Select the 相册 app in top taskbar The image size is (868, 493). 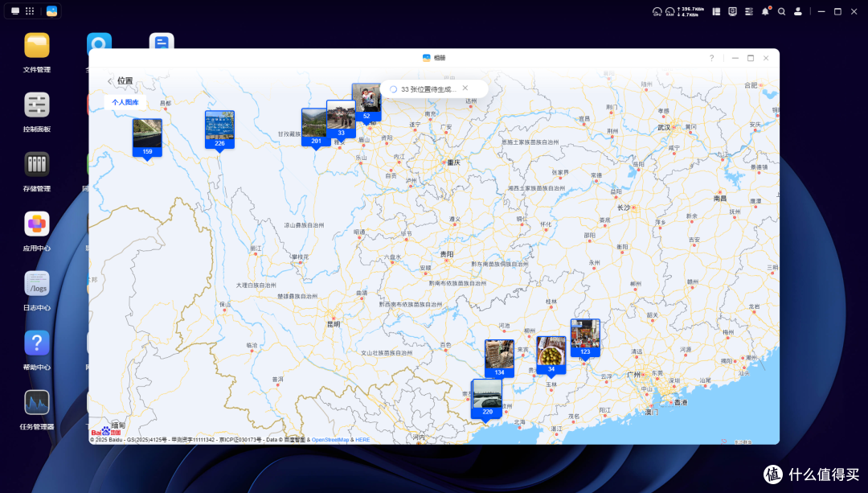pos(51,11)
